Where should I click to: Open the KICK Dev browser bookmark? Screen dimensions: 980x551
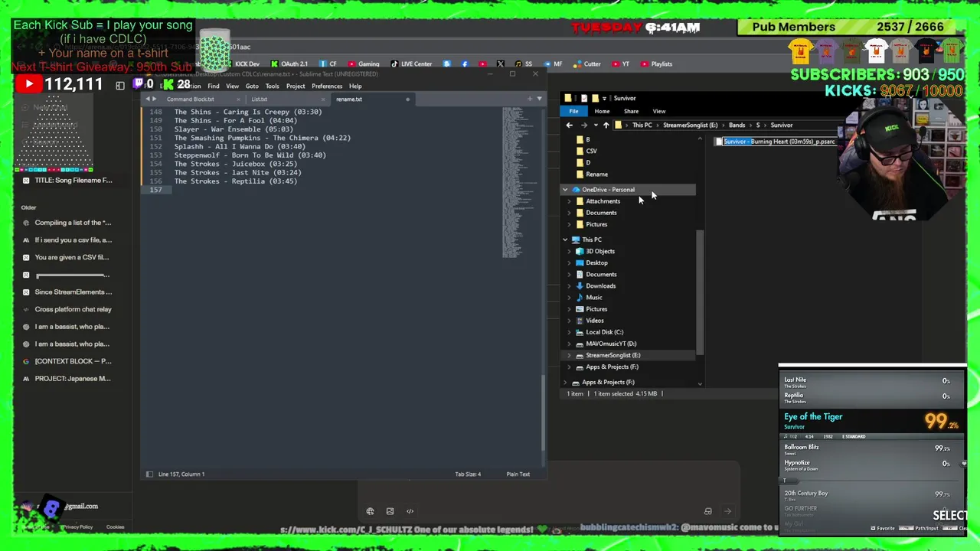247,64
